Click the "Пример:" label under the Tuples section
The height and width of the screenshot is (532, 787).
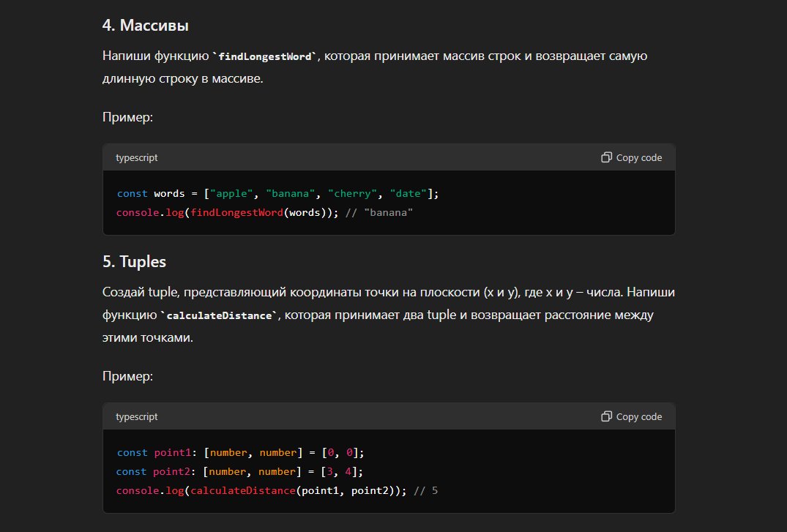point(127,377)
